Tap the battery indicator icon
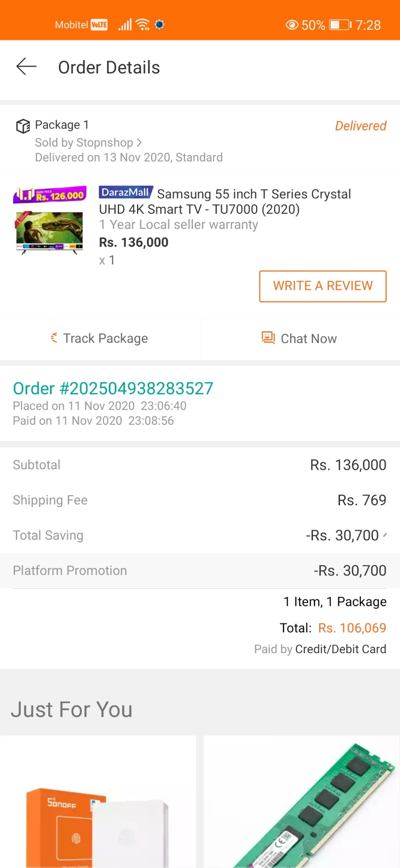Image resolution: width=400 pixels, height=868 pixels. point(340,25)
